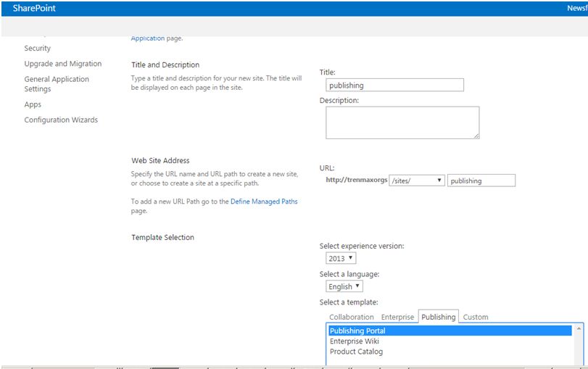Switch to the Enterprise template tab
This screenshot has height=369, width=588.
tap(397, 318)
